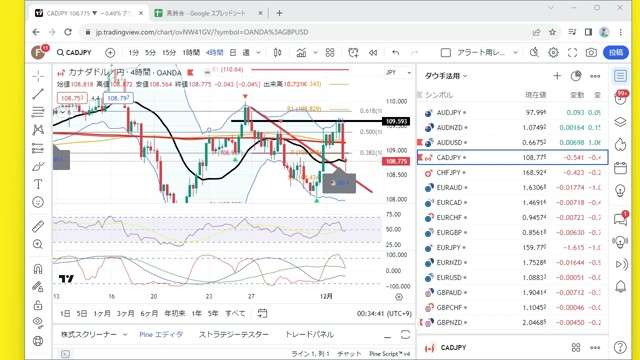Select the text annotation tool
The width and height of the screenshot is (640, 360).
click(38, 184)
